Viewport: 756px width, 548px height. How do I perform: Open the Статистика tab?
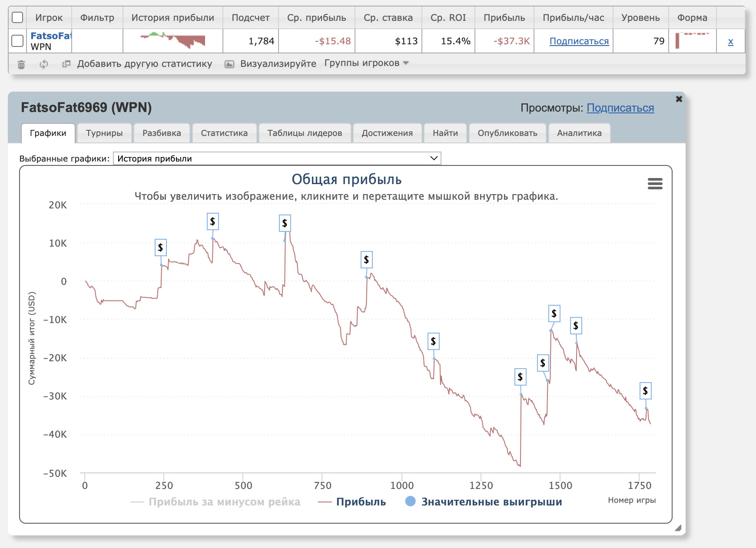pos(224,133)
